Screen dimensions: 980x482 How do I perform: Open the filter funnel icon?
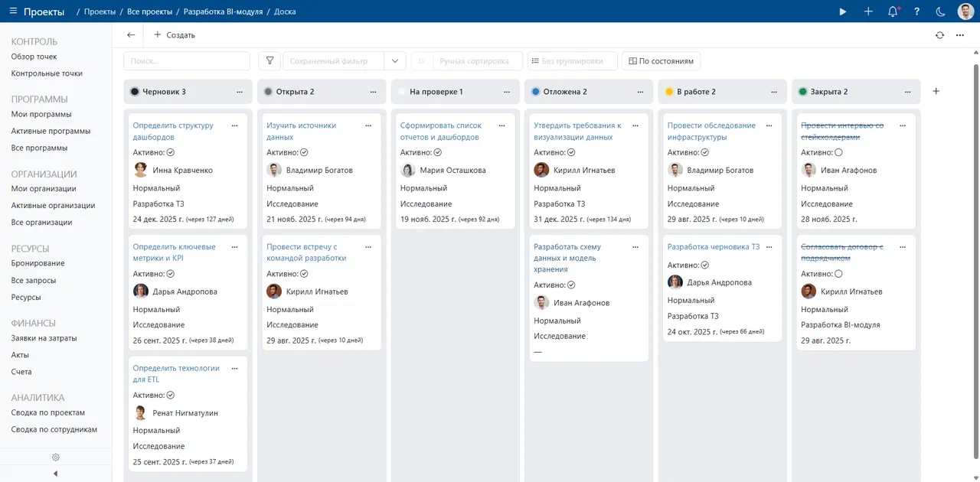click(269, 61)
